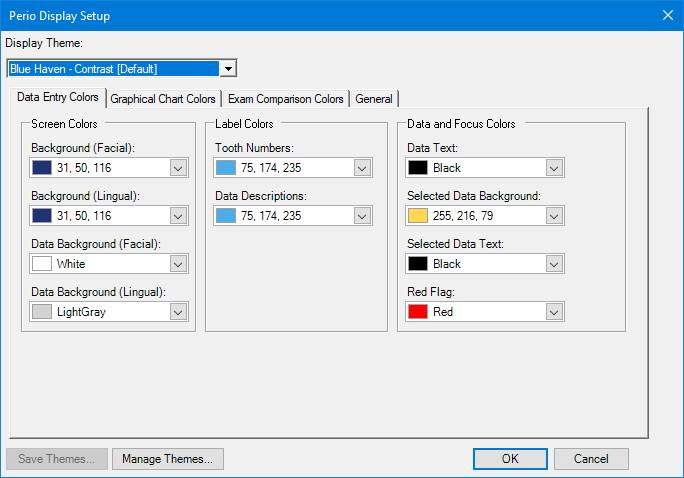Select the Data Entry Colors tab

[58, 98]
